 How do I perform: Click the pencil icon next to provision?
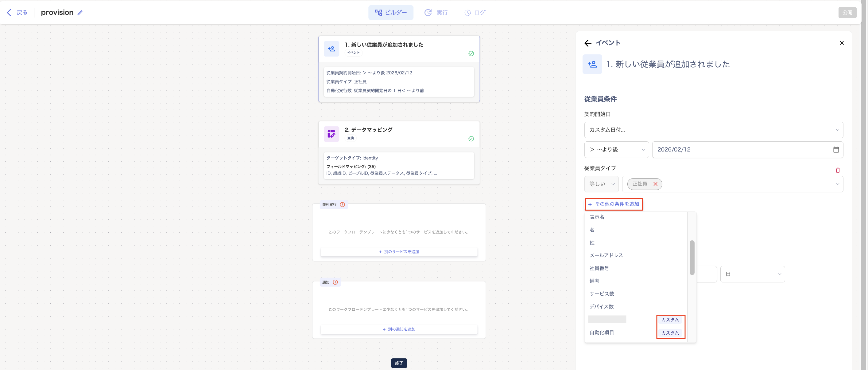click(x=80, y=13)
